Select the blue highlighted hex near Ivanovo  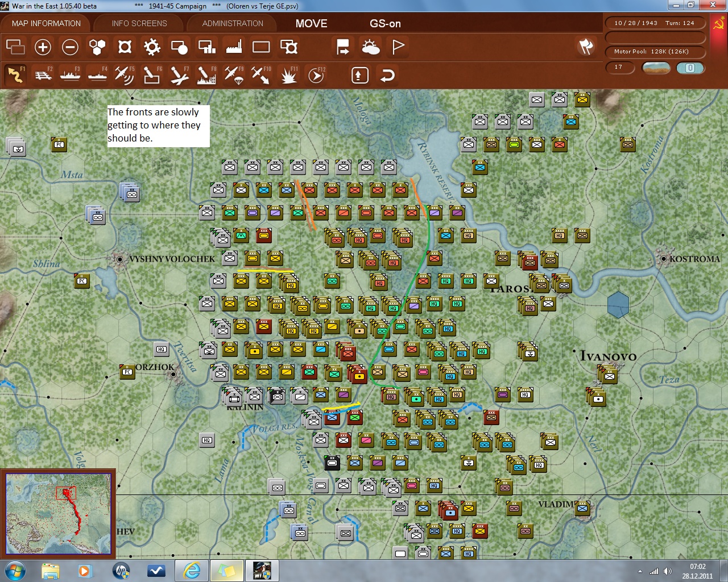pos(618,304)
